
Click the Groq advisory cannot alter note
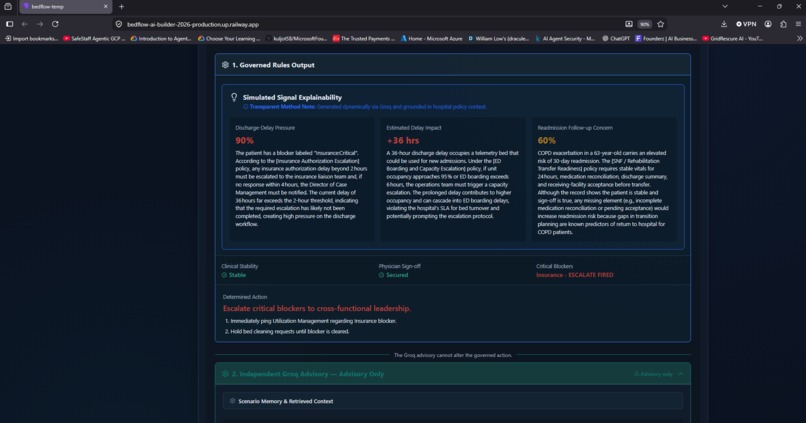click(x=453, y=355)
